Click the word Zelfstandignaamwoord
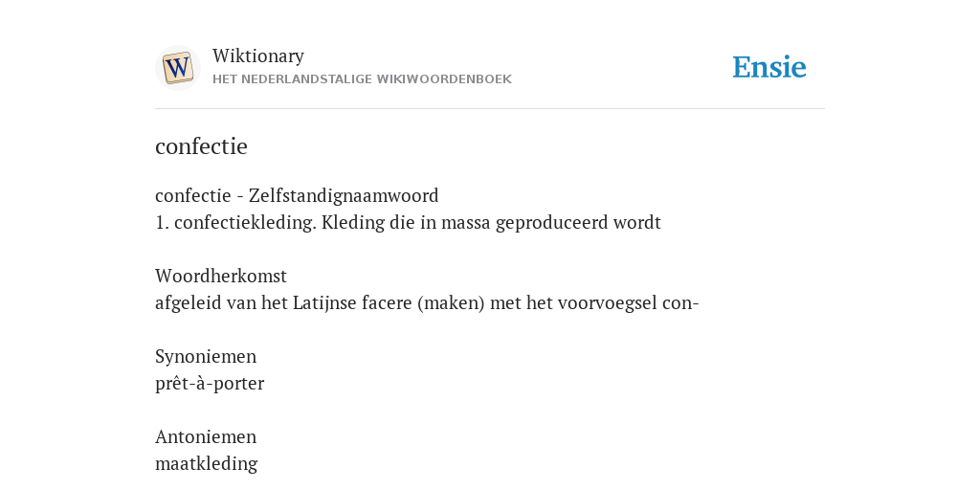The height and width of the screenshot is (490, 980). (x=344, y=195)
